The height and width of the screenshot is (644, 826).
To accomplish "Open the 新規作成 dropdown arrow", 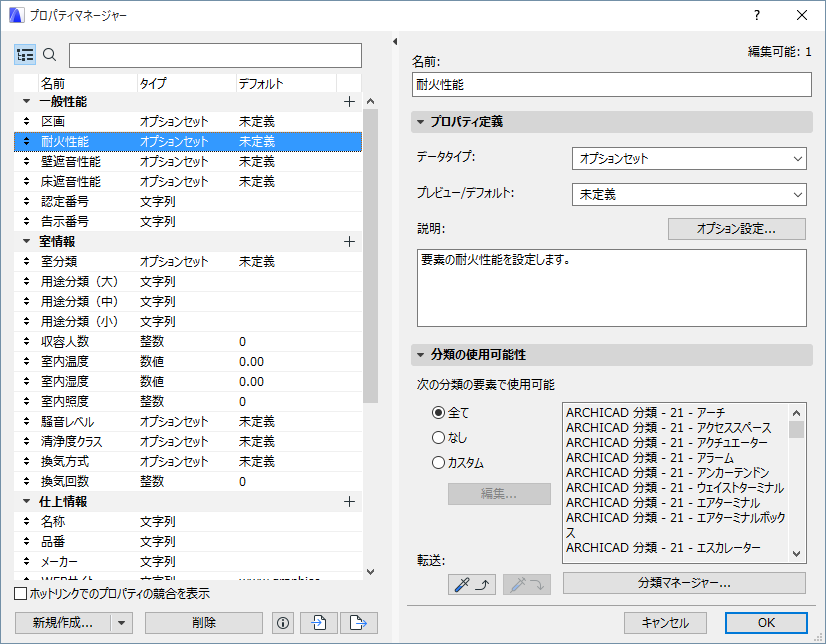I will [x=122, y=623].
